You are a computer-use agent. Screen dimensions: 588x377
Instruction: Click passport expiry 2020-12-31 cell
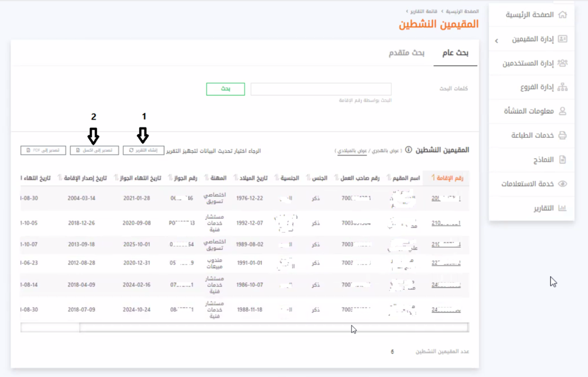137,263
